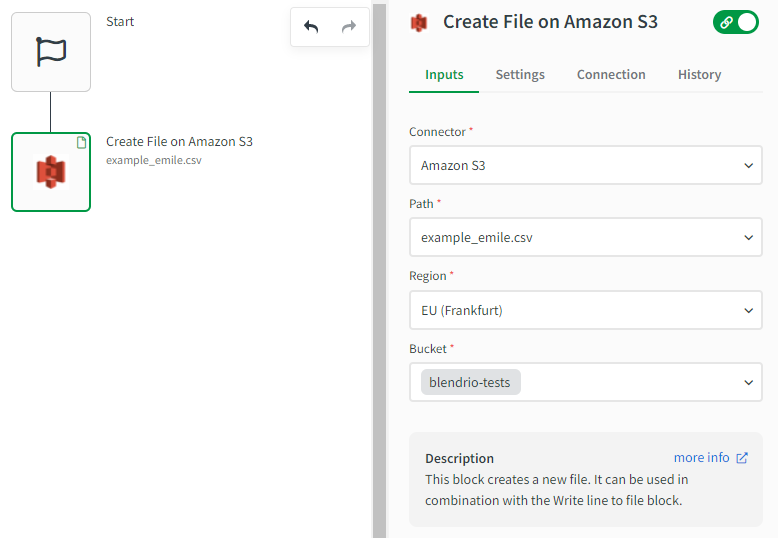Open the Path dropdown
The height and width of the screenshot is (538, 778).
pos(748,237)
